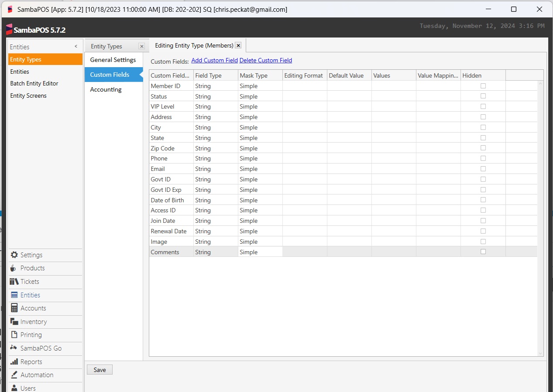Check the Hidden box for Member ID
553x392 pixels.
[483, 85]
